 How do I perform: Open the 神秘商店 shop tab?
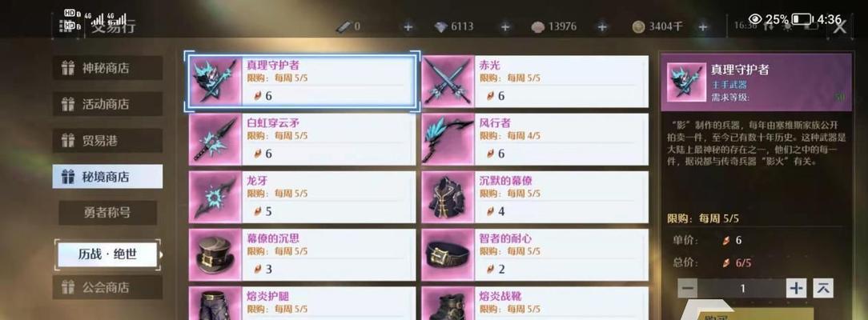[x=107, y=68]
